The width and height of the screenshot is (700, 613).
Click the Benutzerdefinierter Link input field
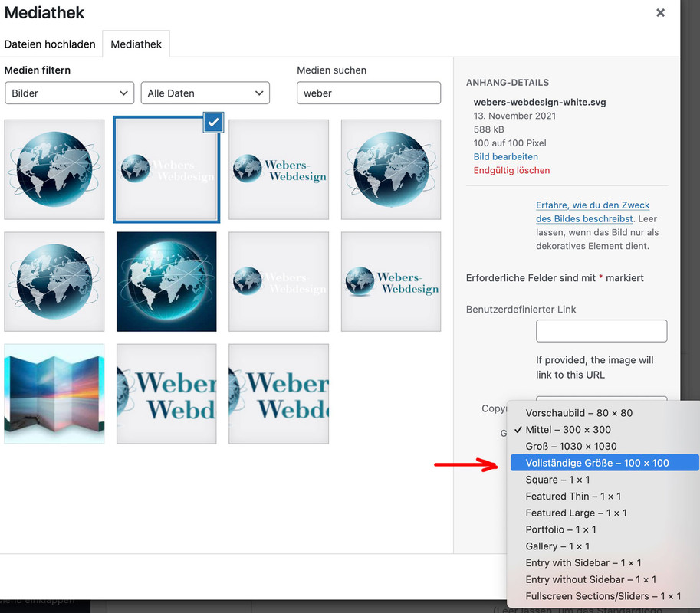pyautogui.click(x=601, y=331)
